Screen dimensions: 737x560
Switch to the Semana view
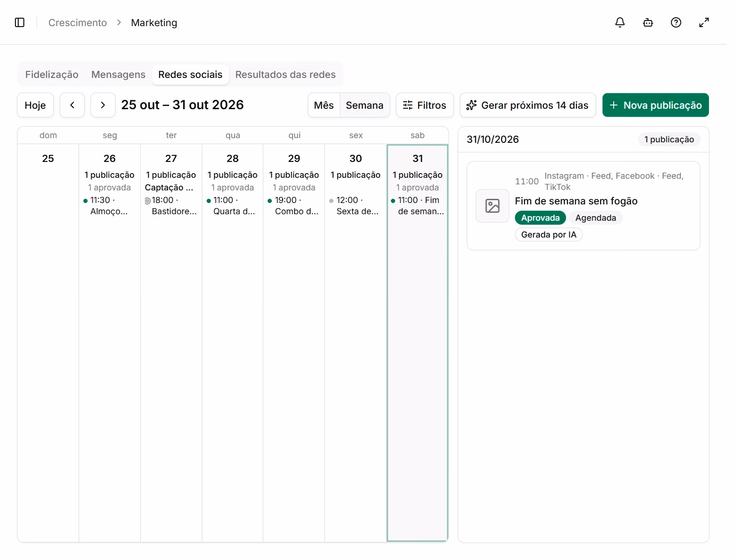(364, 105)
